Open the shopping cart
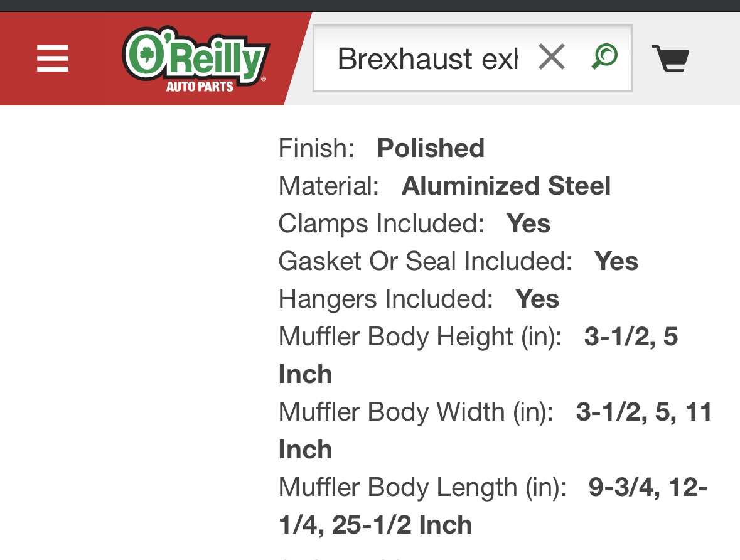Screen dimensions: 740x560 click(670, 59)
